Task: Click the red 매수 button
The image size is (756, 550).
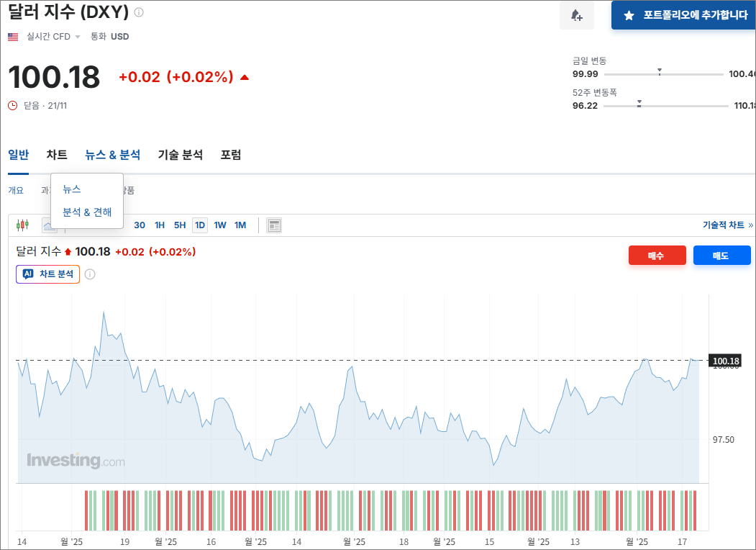Action: (x=657, y=255)
